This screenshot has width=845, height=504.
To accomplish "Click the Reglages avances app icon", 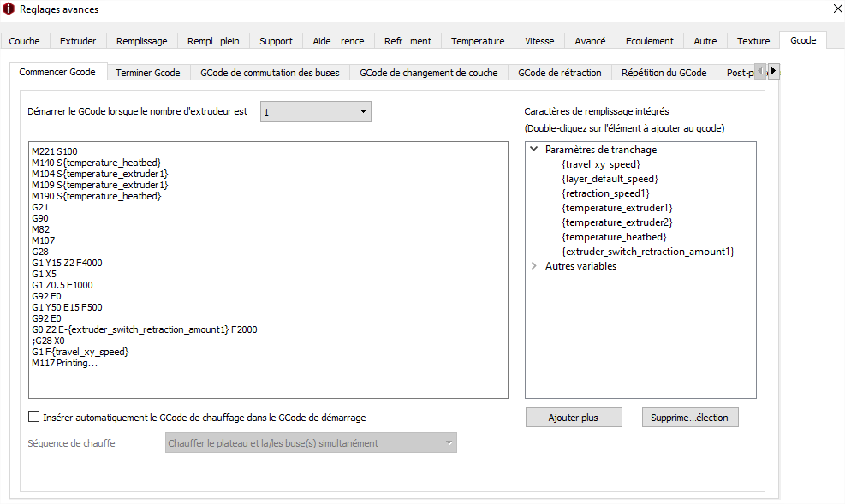I will coord(8,9).
